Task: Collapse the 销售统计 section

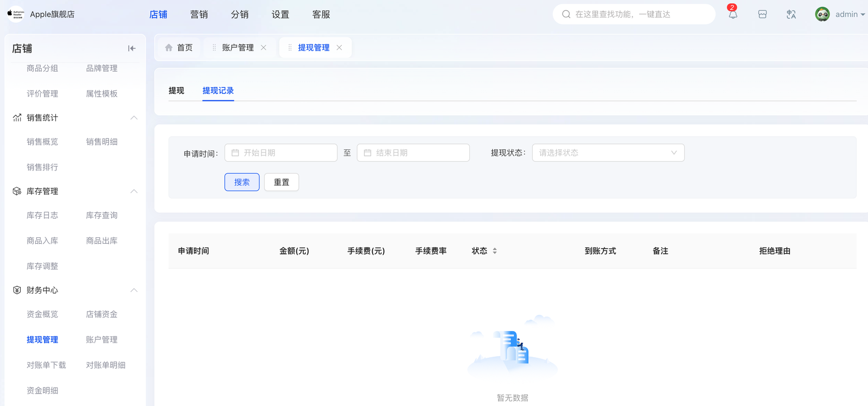Action: pos(134,118)
